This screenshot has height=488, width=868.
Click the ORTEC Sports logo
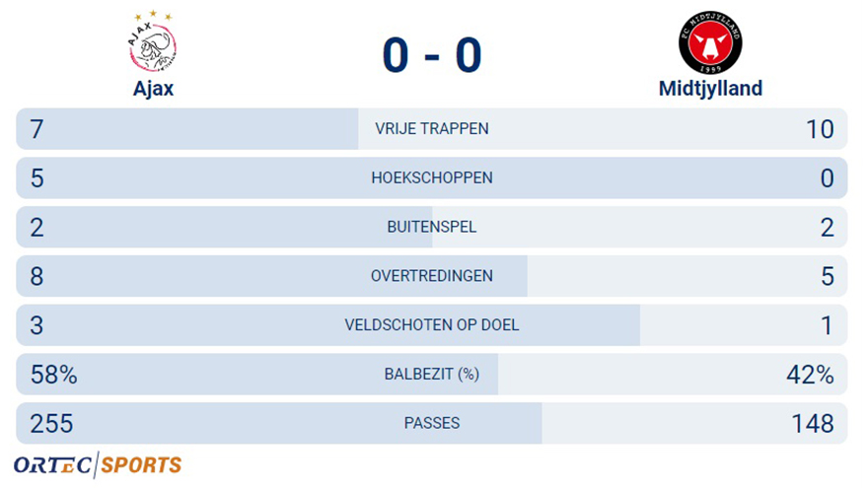coord(98,464)
